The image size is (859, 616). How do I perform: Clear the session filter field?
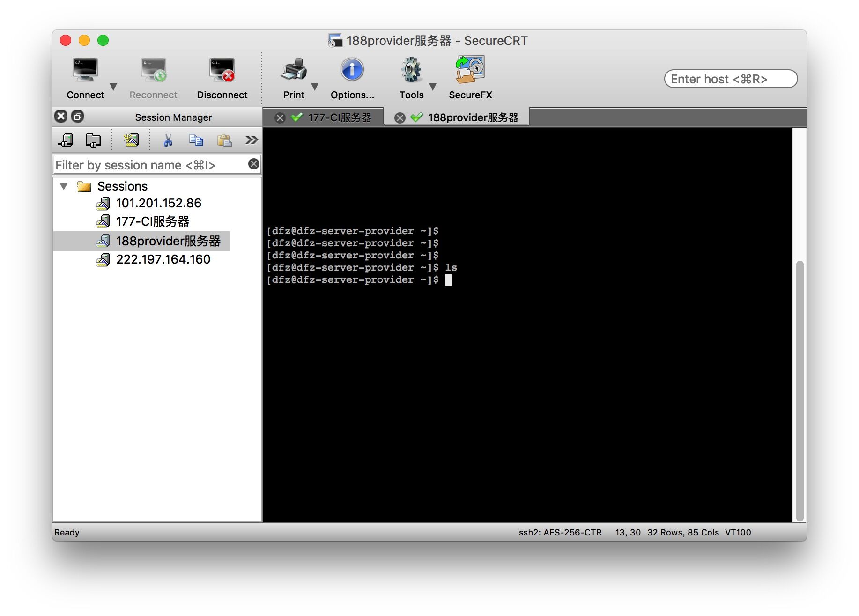253,164
